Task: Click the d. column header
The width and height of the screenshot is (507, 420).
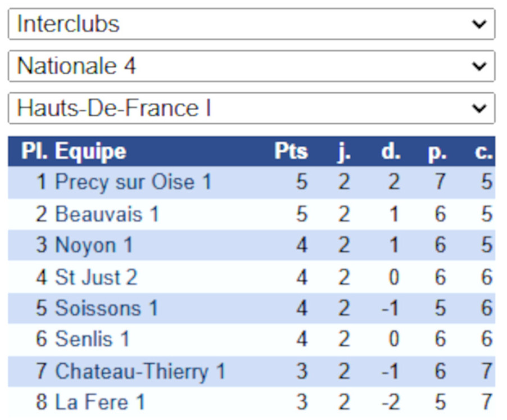Action: click(x=391, y=151)
